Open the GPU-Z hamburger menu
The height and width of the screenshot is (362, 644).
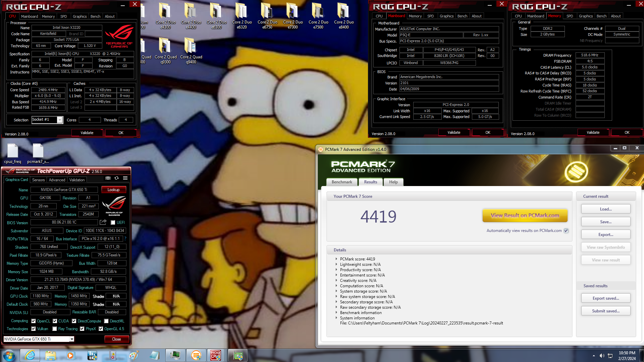tap(125, 178)
